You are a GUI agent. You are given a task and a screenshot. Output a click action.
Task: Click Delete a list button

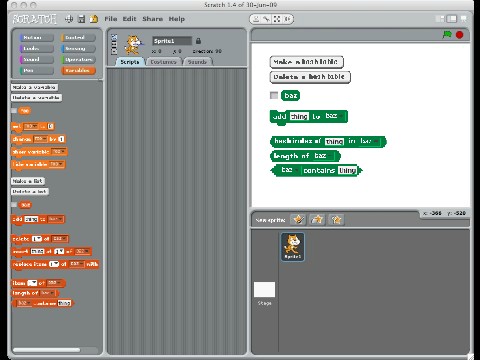[30, 192]
